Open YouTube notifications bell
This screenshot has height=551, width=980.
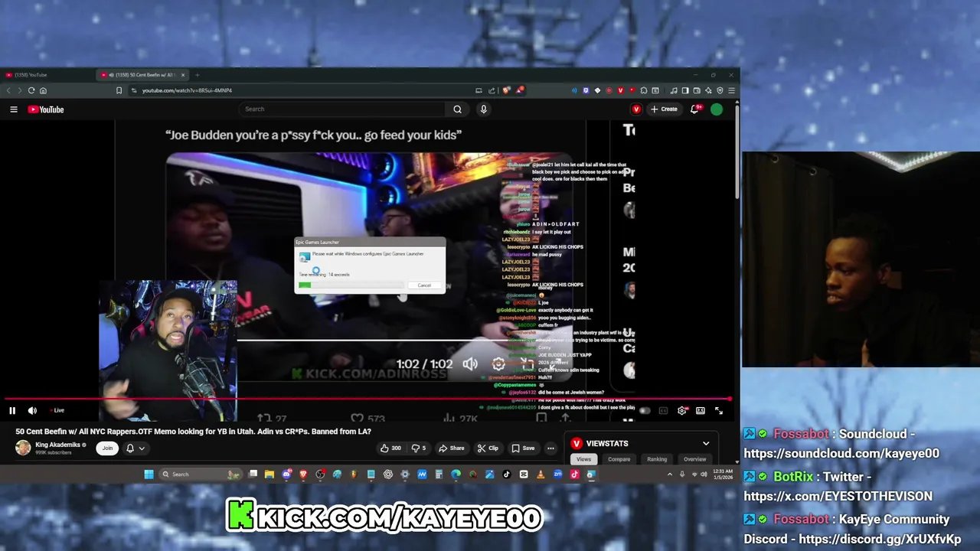point(694,109)
